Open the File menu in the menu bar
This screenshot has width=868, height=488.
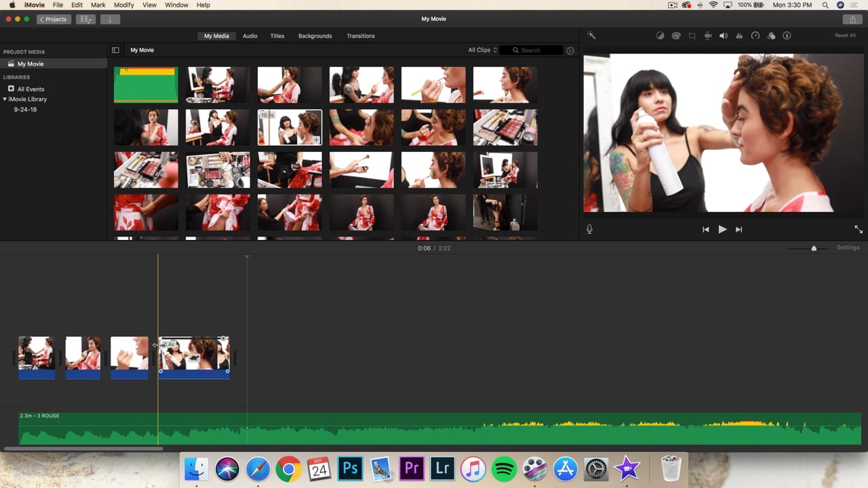(x=58, y=5)
